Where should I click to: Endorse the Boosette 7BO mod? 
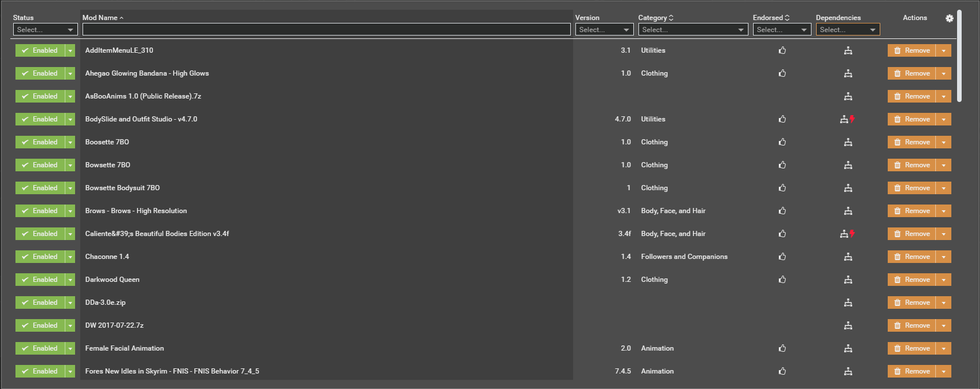pos(782,142)
